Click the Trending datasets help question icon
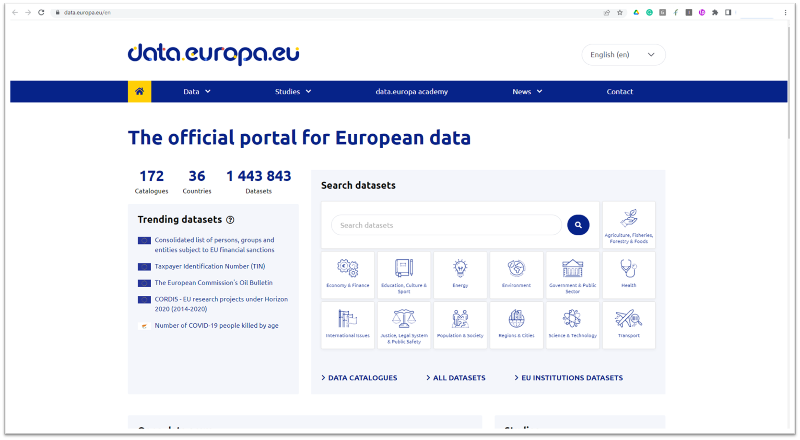This screenshot has width=800, height=440. 230,220
